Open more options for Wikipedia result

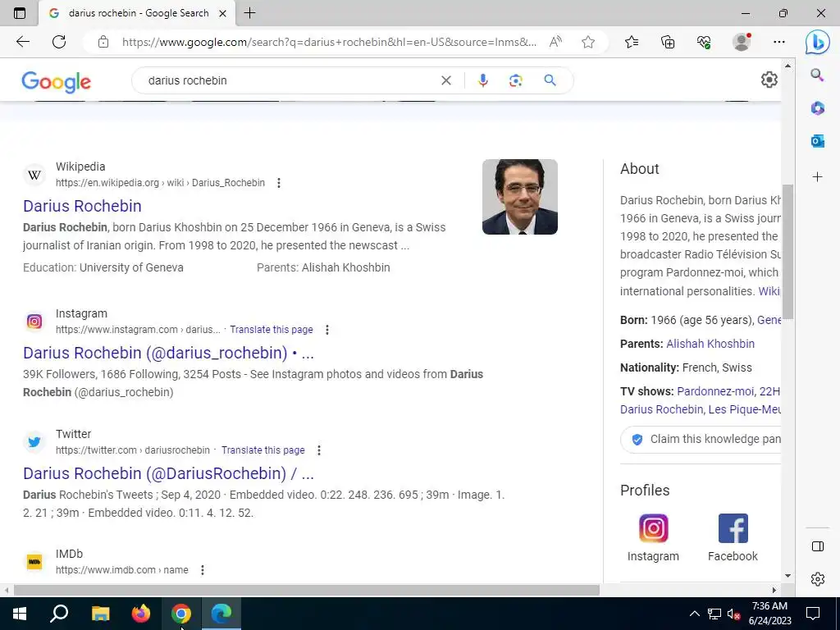pos(279,183)
